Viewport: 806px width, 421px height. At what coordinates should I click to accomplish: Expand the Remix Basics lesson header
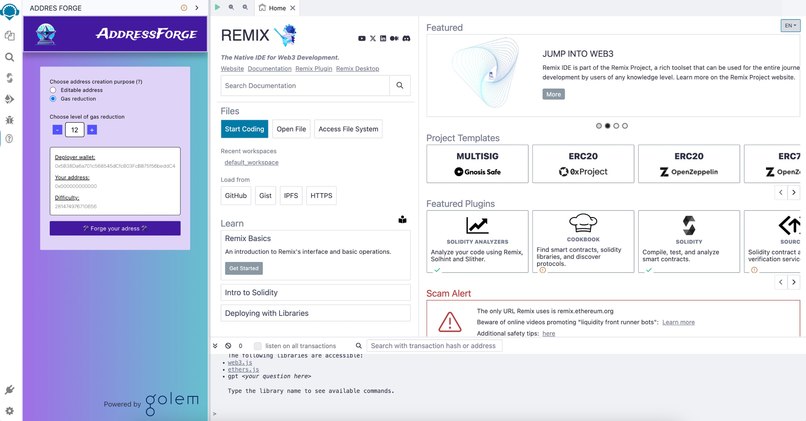[248, 239]
